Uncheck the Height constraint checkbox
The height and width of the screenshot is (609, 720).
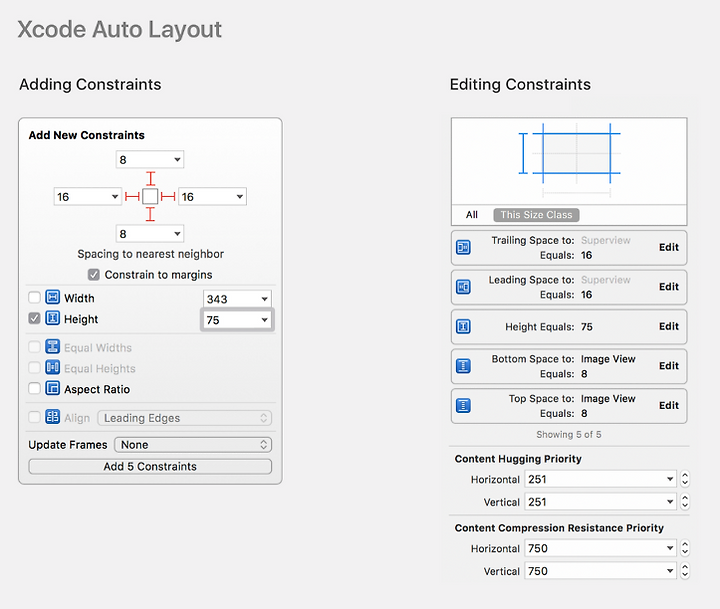pyautogui.click(x=34, y=318)
